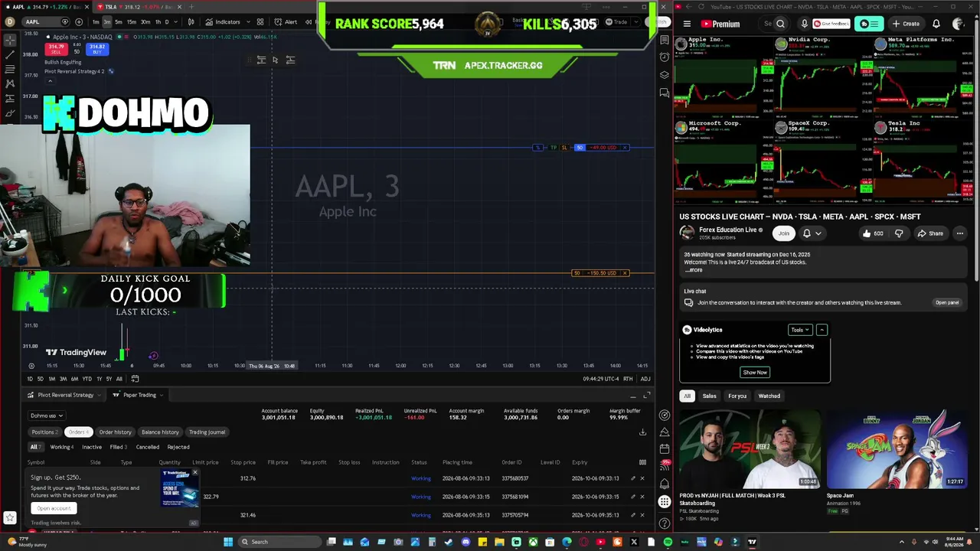The height and width of the screenshot is (551, 980).
Task: Toggle ADJ price adjustment on chart
Action: 645,379
